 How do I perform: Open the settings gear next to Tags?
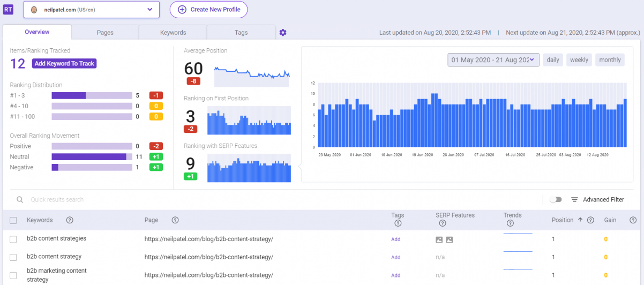(283, 33)
